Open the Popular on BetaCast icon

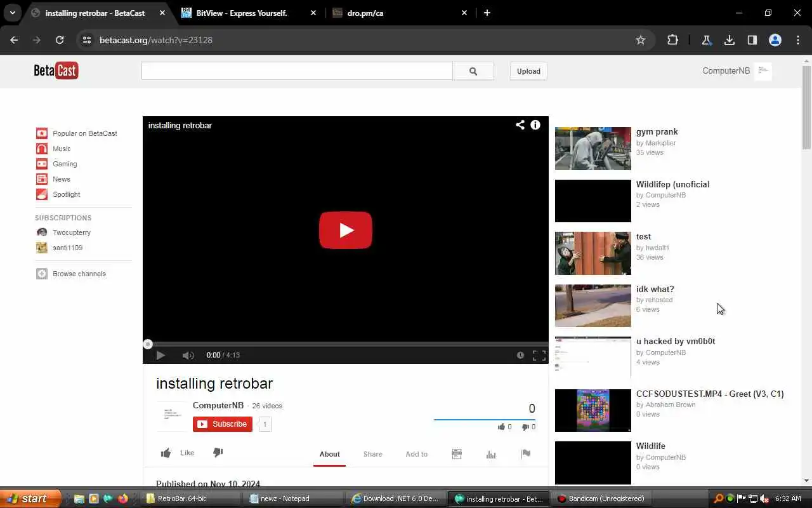tap(42, 133)
